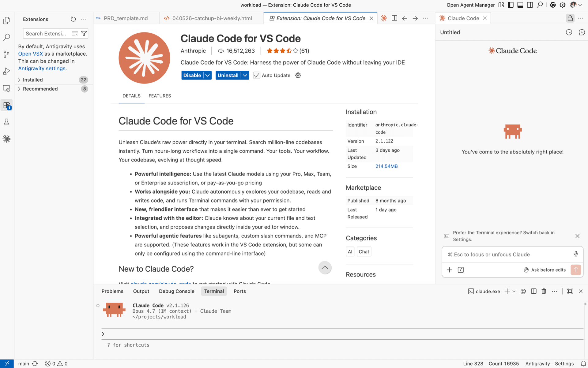The image size is (588, 368).
Task: Click the Uninstall extension button
Action: click(x=228, y=75)
